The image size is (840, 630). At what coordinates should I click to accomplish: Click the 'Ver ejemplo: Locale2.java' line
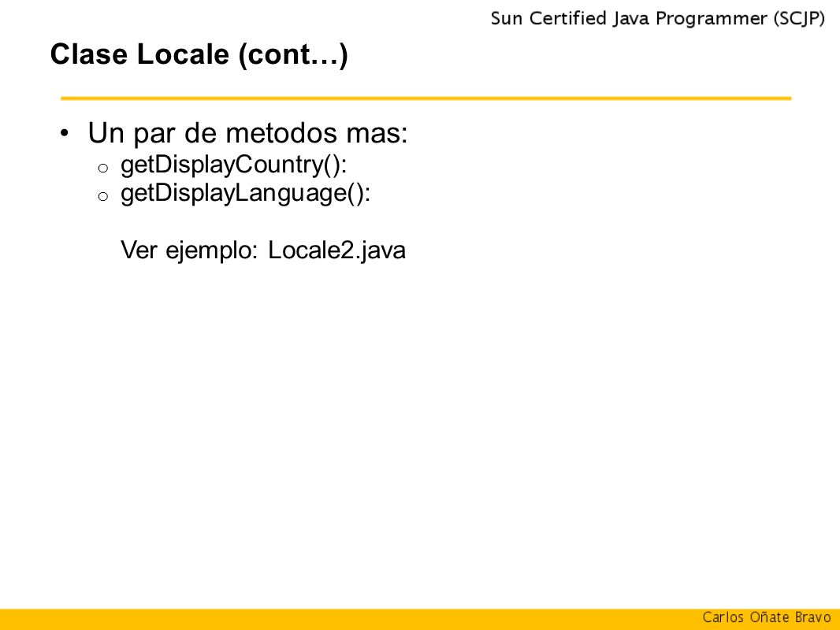click(263, 250)
